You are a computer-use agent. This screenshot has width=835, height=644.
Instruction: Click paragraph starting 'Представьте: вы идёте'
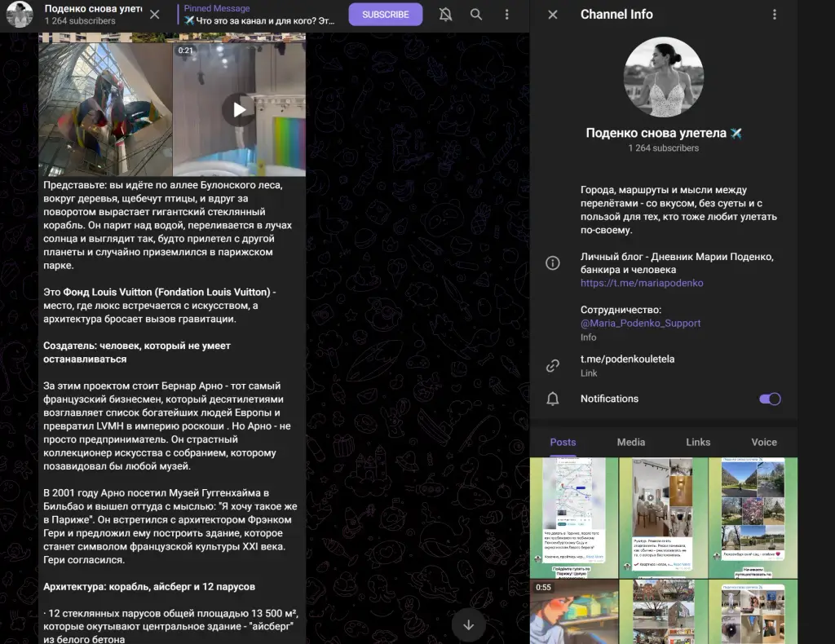coord(168,225)
